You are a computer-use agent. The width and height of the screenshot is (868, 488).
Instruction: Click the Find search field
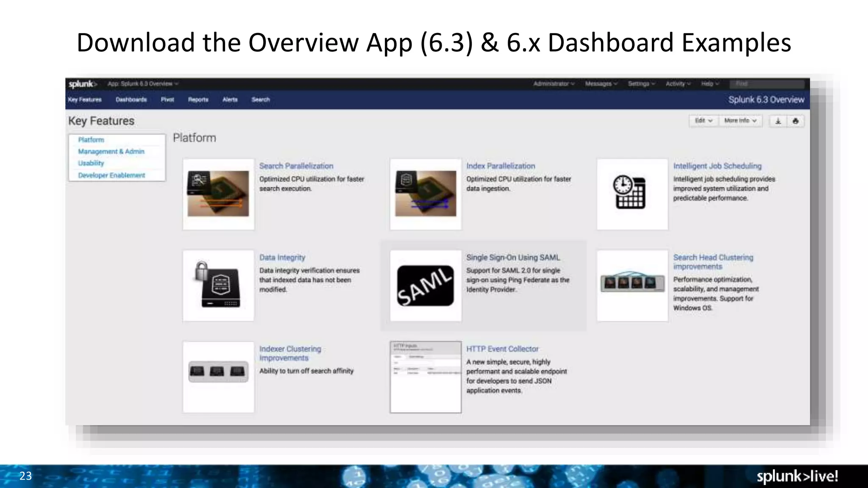[x=767, y=84]
